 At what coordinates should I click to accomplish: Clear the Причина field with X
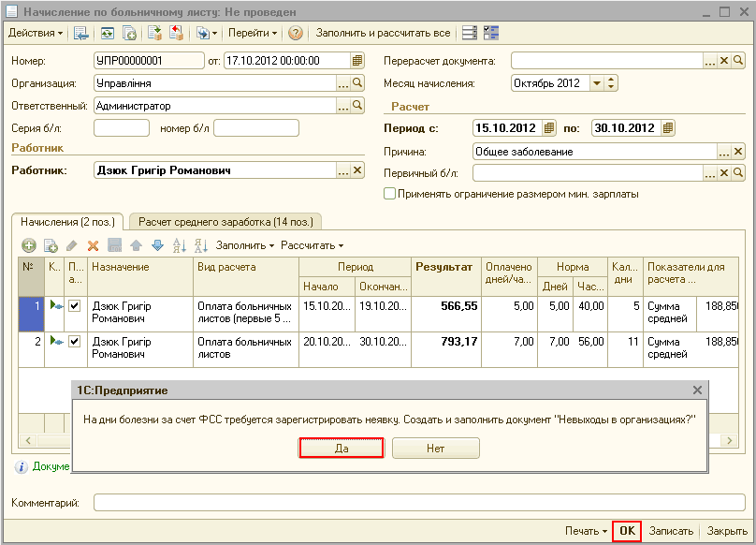click(x=737, y=152)
